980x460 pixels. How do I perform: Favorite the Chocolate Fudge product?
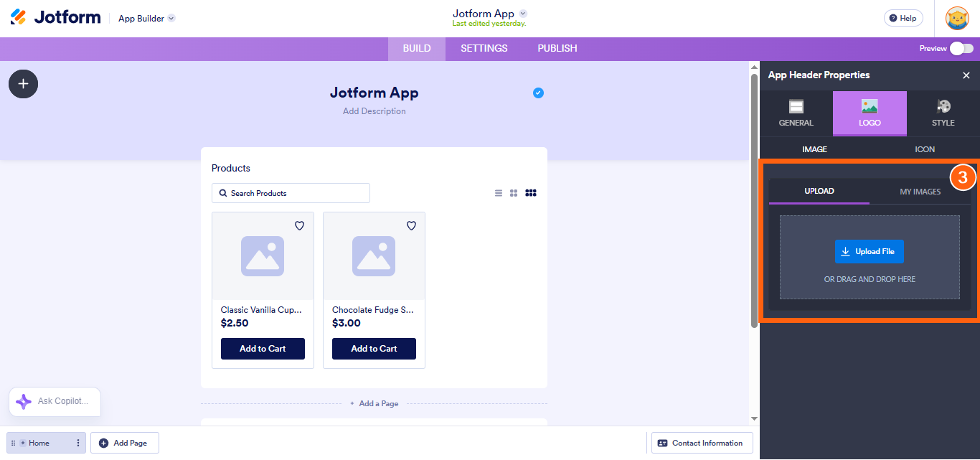[412, 225]
